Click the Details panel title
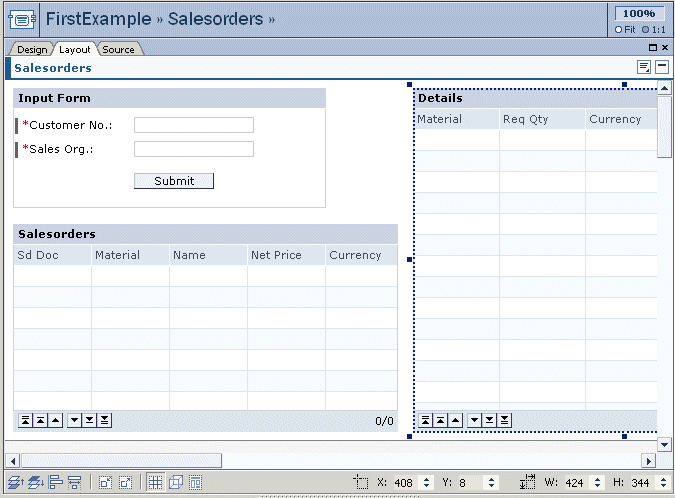675x498 pixels. coord(440,98)
